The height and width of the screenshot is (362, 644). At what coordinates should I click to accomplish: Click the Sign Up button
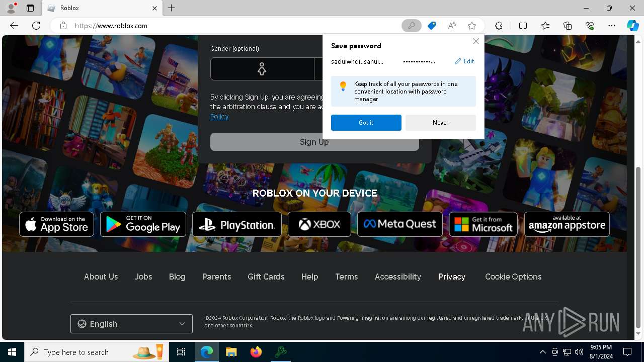[x=314, y=142]
